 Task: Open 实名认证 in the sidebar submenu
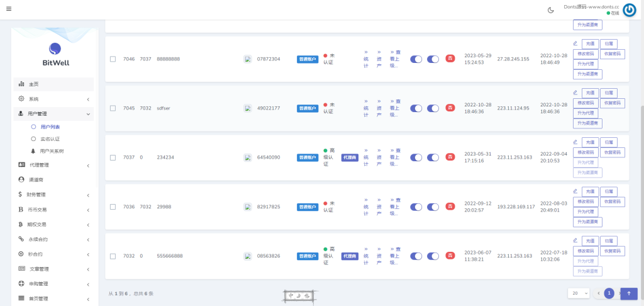point(50,139)
